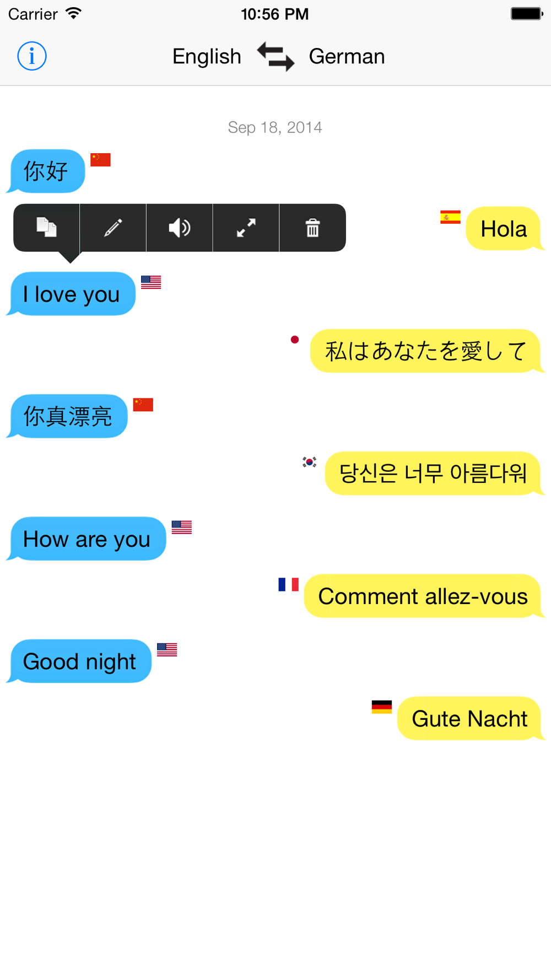Expand message with fullscreen arrows icon
The width and height of the screenshot is (551, 980).
pyautogui.click(x=246, y=228)
